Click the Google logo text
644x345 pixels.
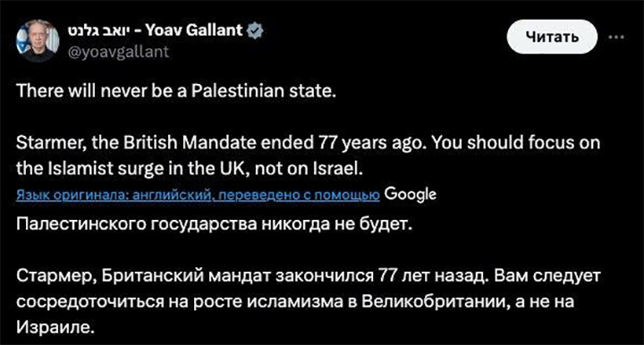pyautogui.click(x=411, y=195)
